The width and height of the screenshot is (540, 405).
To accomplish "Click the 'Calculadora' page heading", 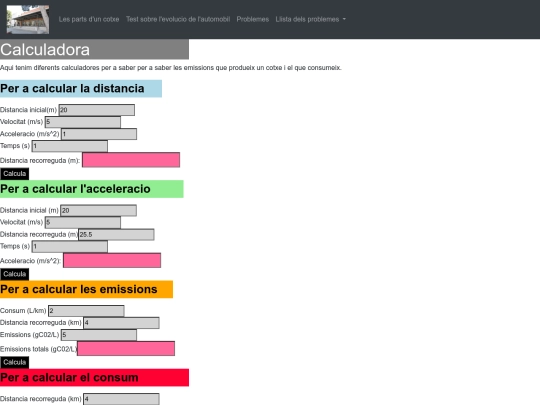I will tap(94, 50).
